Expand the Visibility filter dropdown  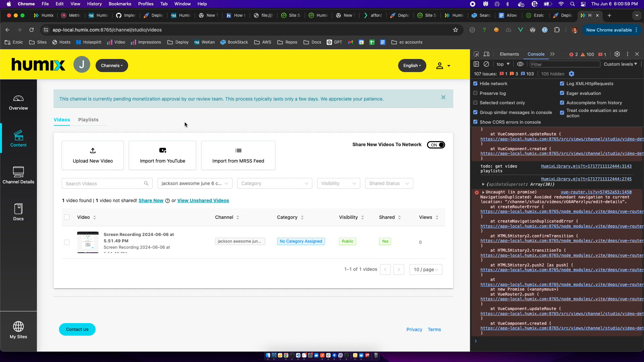pos(338,183)
